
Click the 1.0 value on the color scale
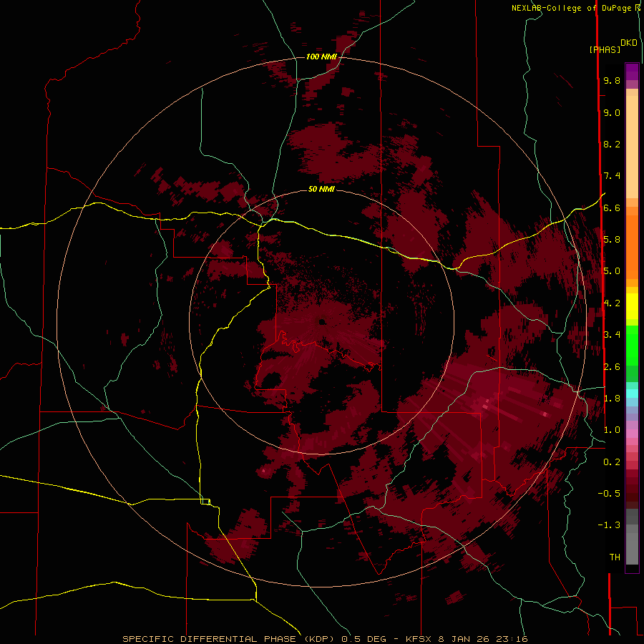612,430
